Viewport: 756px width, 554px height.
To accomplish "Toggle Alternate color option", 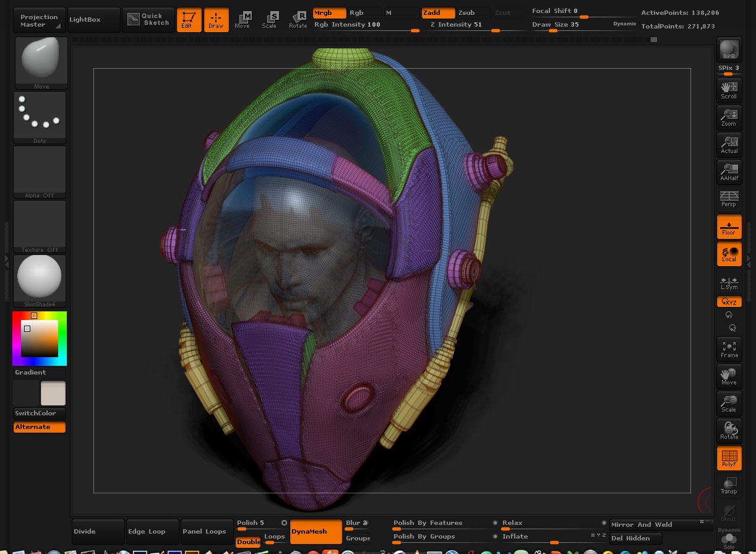I will pos(40,427).
